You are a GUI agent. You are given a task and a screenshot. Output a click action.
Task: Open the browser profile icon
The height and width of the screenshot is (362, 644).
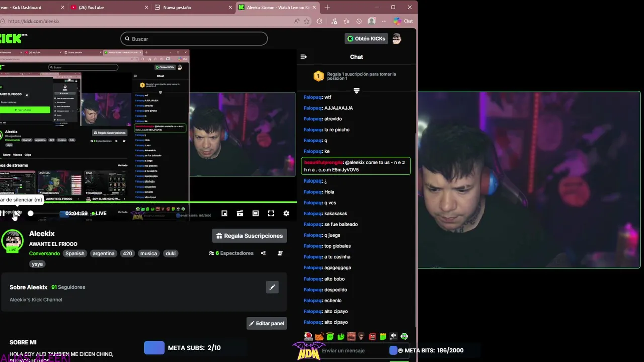372,21
